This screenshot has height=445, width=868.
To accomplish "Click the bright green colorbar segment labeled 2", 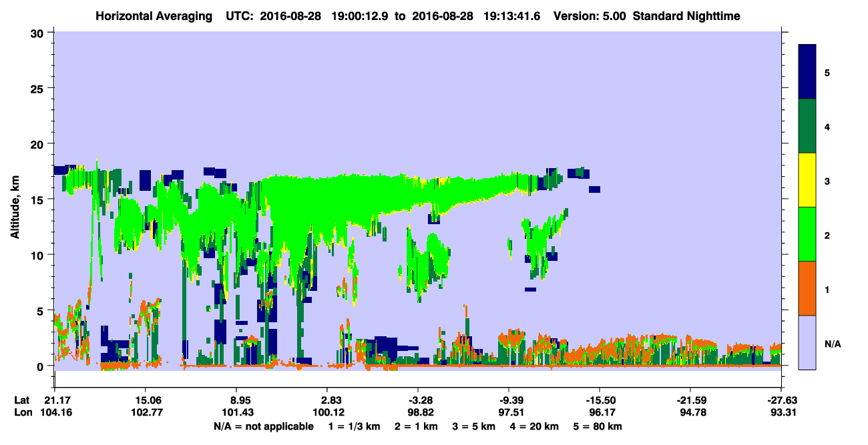I will click(x=808, y=234).
